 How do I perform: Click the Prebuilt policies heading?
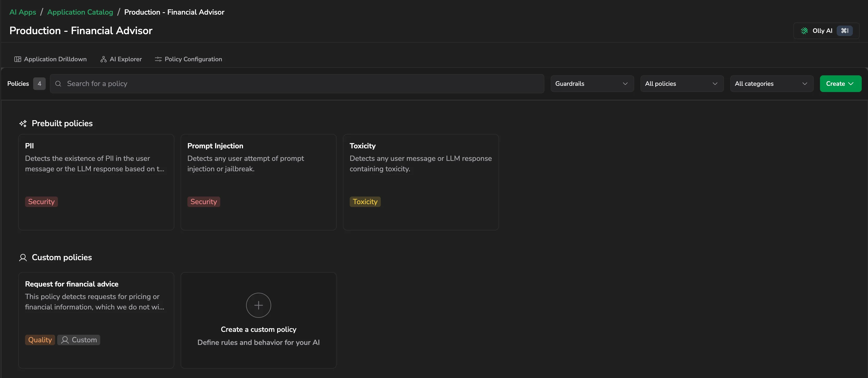pyautogui.click(x=62, y=124)
